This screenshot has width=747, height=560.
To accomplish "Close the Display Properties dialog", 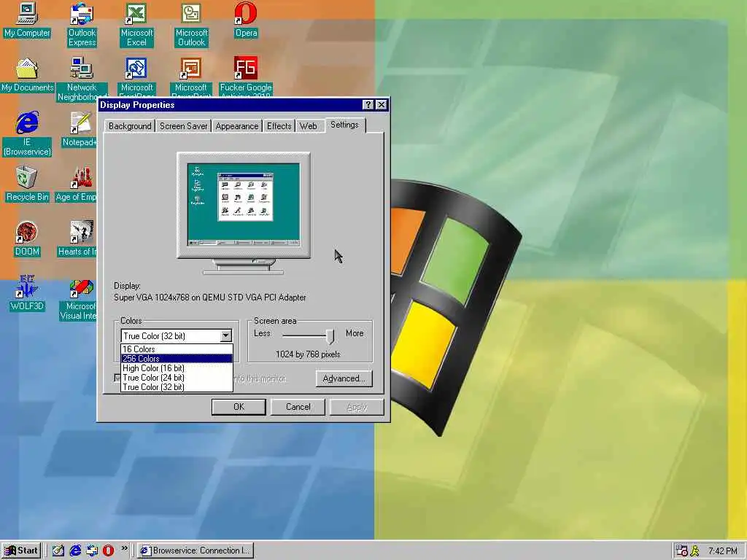I will pyautogui.click(x=381, y=105).
